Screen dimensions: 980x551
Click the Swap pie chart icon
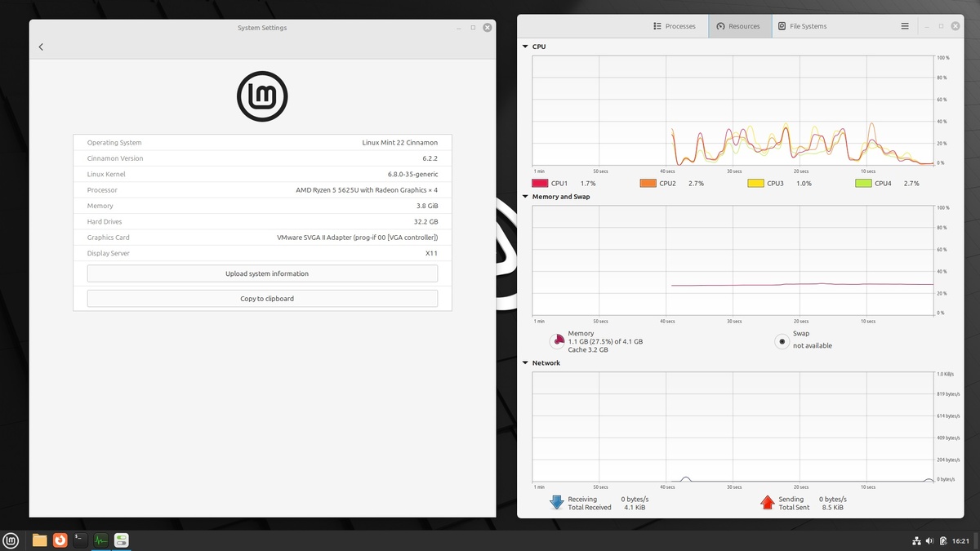pyautogui.click(x=782, y=341)
